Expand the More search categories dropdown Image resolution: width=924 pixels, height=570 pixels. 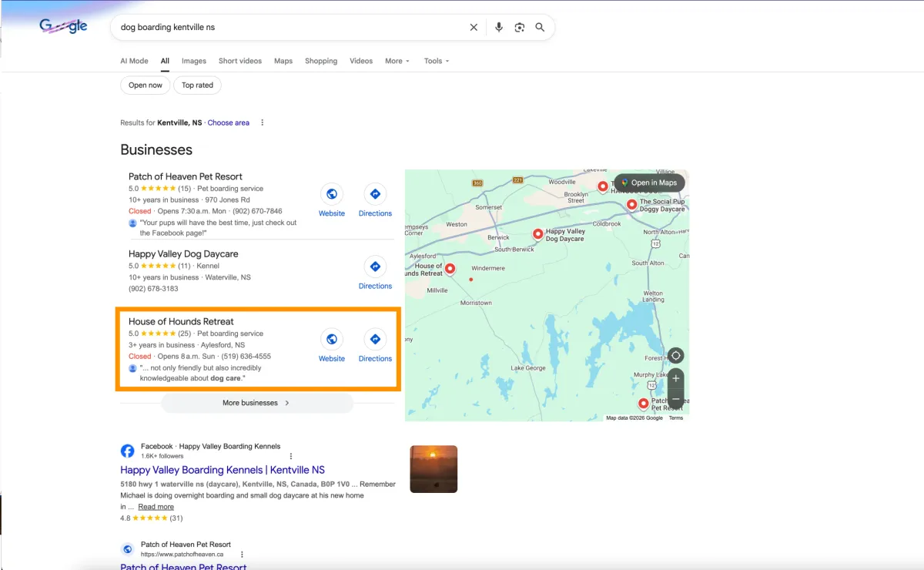397,61
